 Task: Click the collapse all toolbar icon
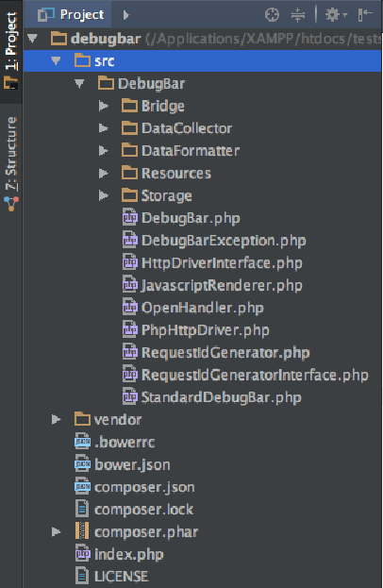(x=298, y=15)
